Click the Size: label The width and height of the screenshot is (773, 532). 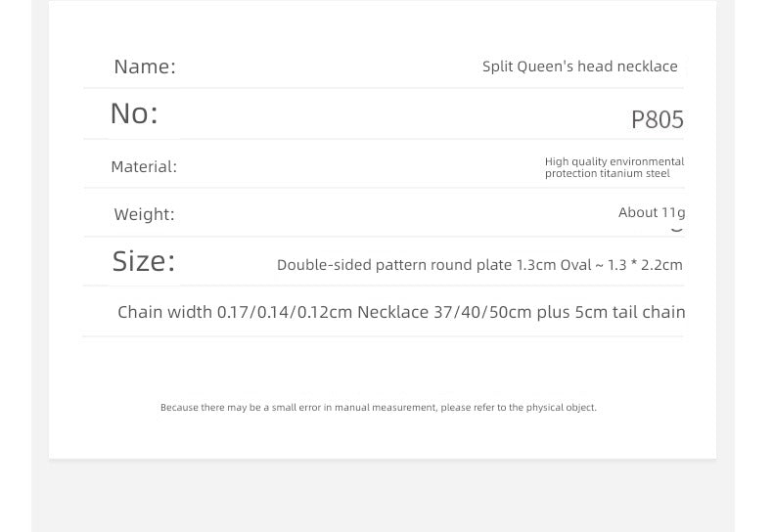pyautogui.click(x=144, y=261)
